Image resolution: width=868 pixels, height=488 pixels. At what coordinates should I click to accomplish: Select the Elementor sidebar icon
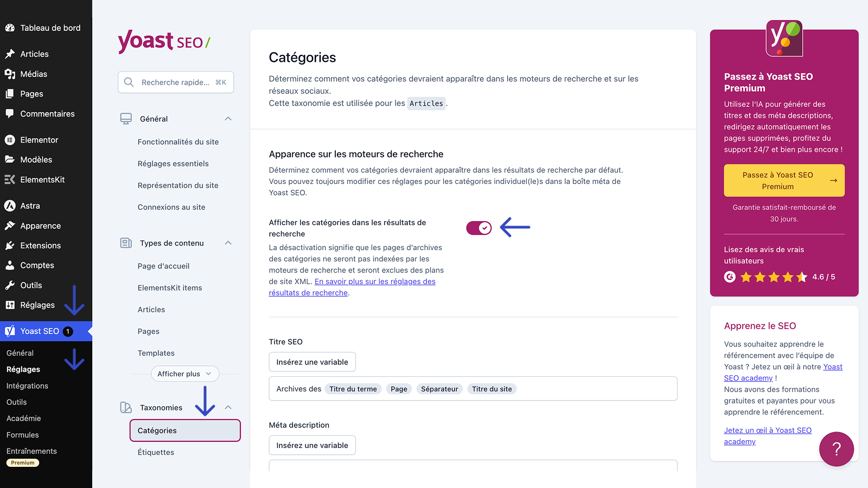coord(10,139)
